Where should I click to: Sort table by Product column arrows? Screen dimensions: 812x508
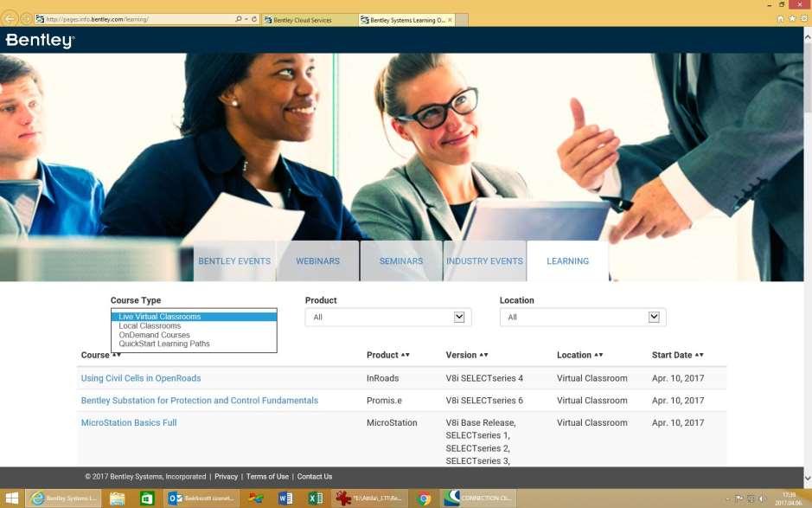pos(405,355)
